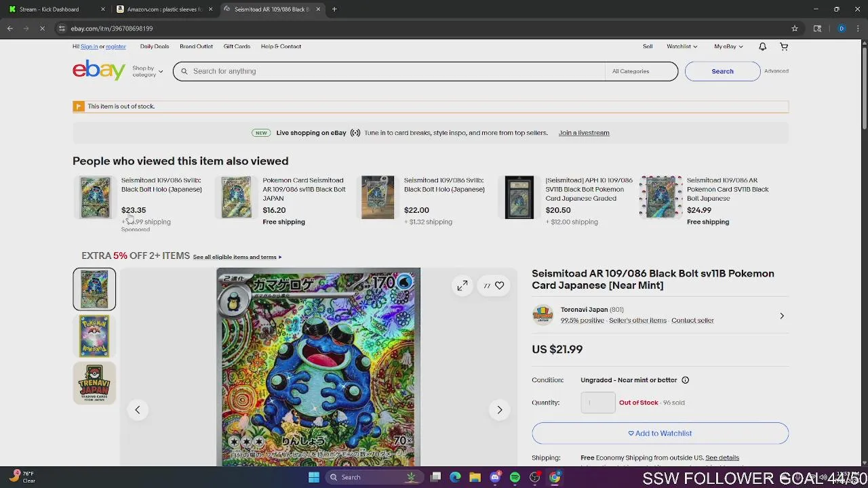
Task: Open Windows Start menu
Action: 313,477
